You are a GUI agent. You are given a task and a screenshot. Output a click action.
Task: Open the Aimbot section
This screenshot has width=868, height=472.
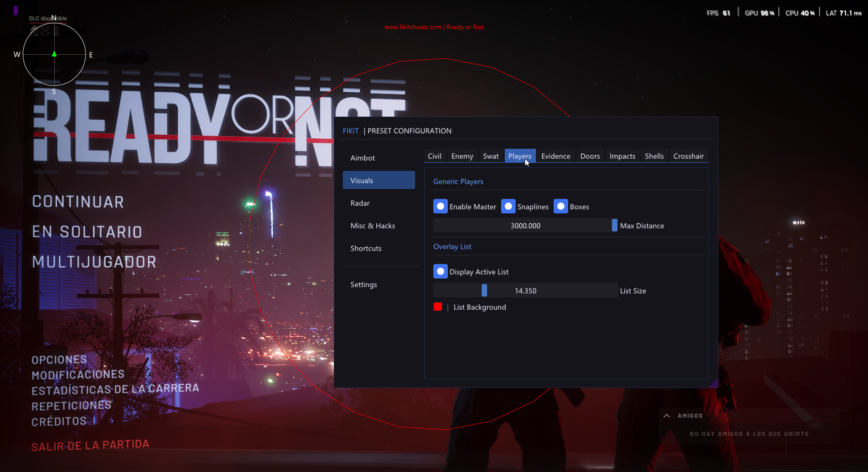pyautogui.click(x=362, y=157)
